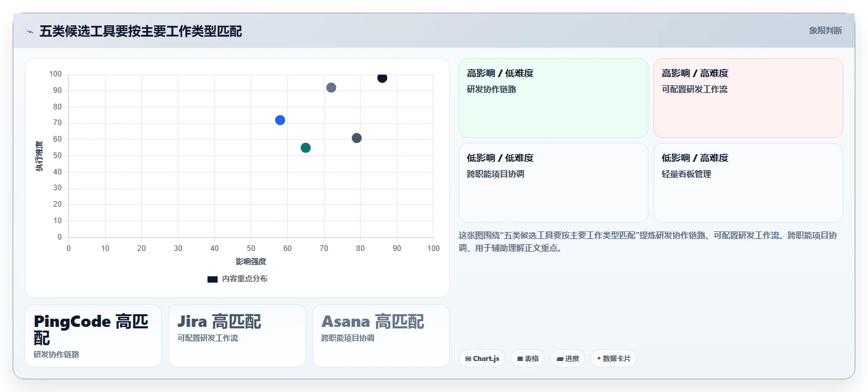Select the 进度 pill tag

point(567,358)
